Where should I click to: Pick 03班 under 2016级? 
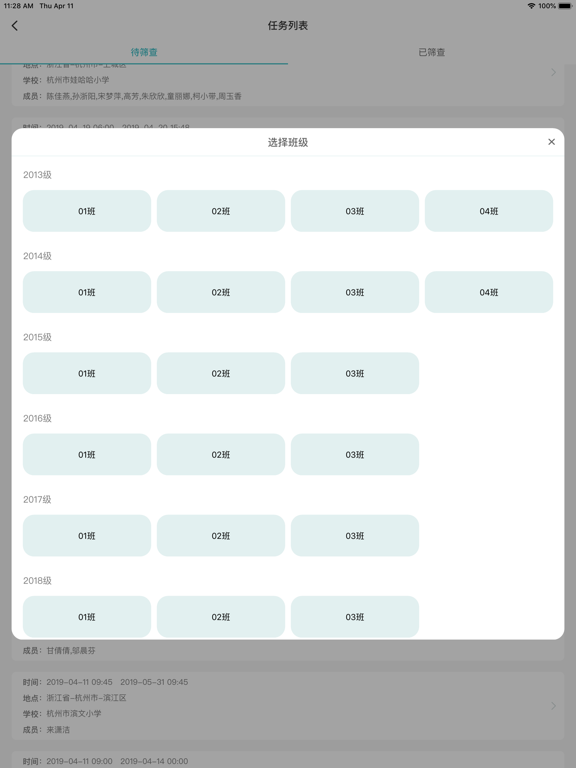pyautogui.click(x=355, y=455)
